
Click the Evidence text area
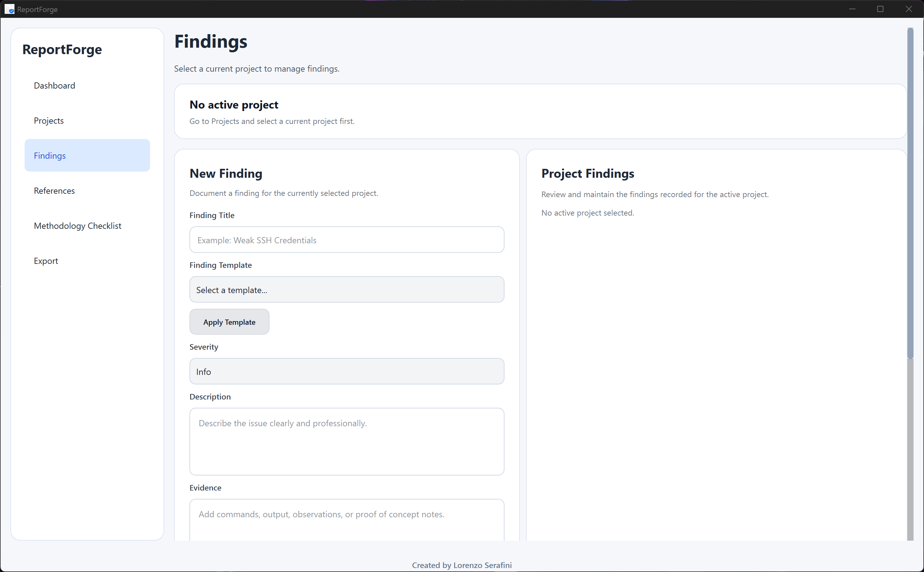pyautogui.click(x=346, y=520)
